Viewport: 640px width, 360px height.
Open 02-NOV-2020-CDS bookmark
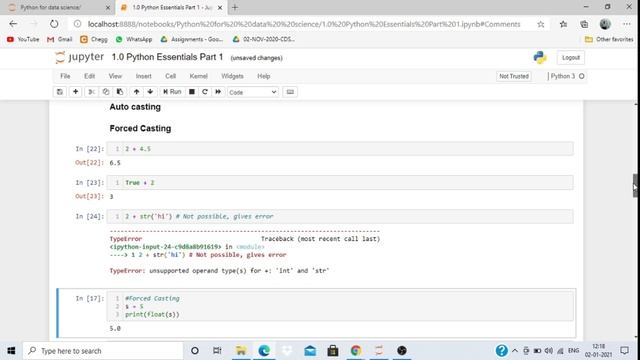[263, 39]
